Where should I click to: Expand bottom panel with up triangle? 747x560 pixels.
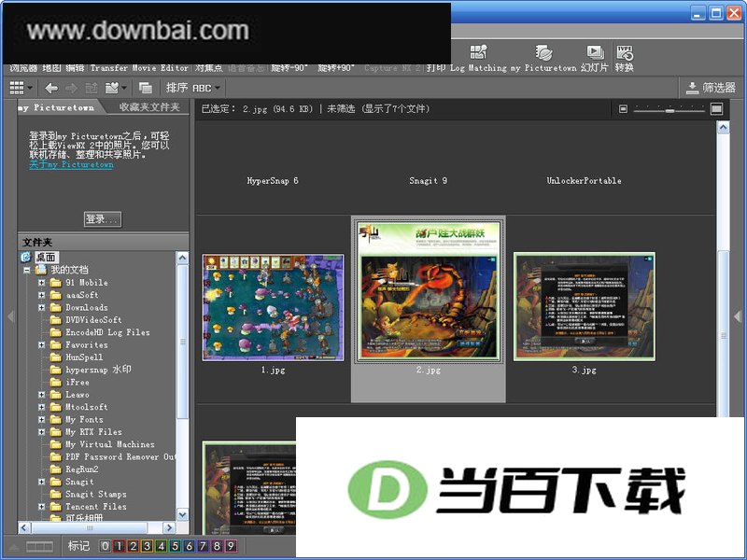coord(14,547)
